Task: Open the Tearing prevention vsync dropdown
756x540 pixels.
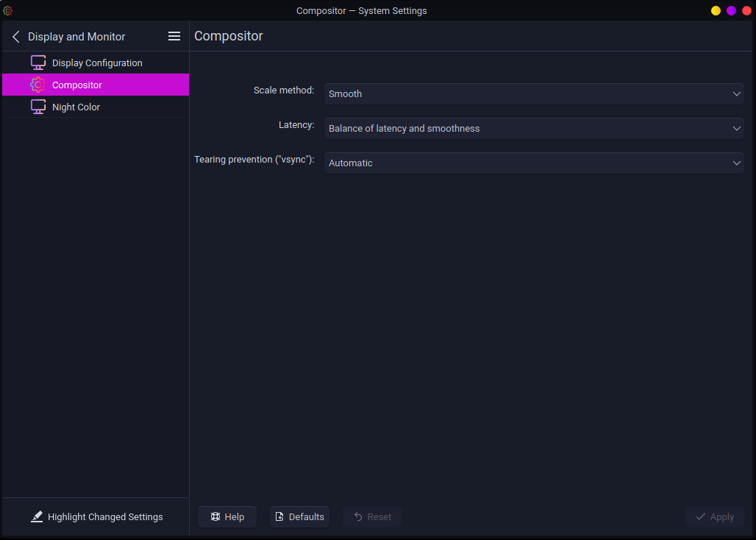Action: pyautogui.click(x=534, y=163)
